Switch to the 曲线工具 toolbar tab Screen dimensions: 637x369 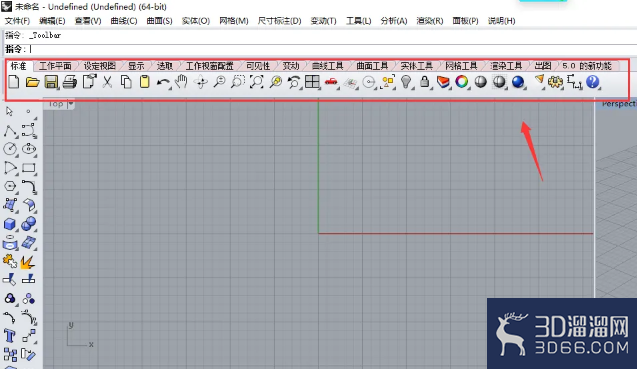coord(327,66)
